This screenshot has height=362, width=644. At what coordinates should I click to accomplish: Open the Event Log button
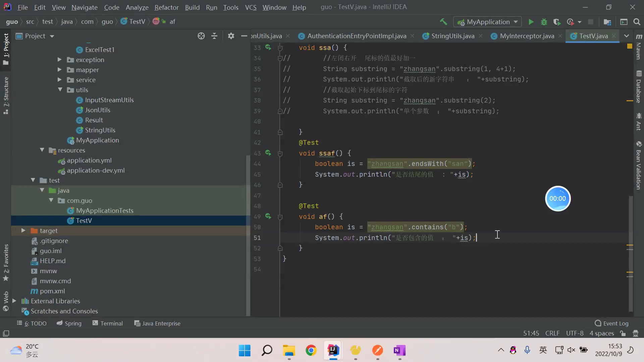point(611,323)
